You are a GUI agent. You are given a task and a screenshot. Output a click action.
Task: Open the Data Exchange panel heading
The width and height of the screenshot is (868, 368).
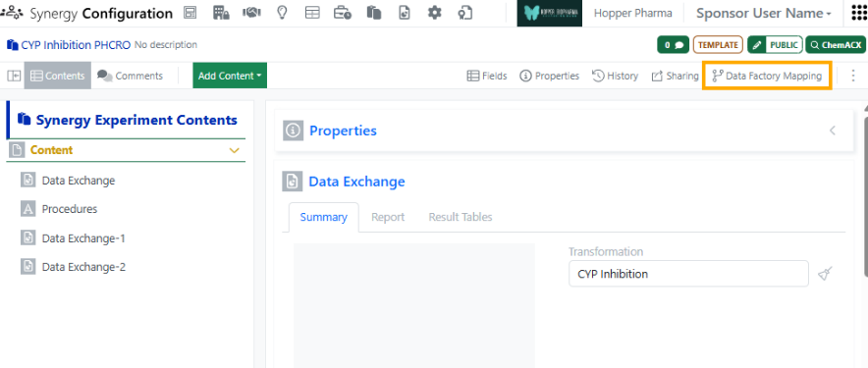pyautogui.click(x=356, y=182)
